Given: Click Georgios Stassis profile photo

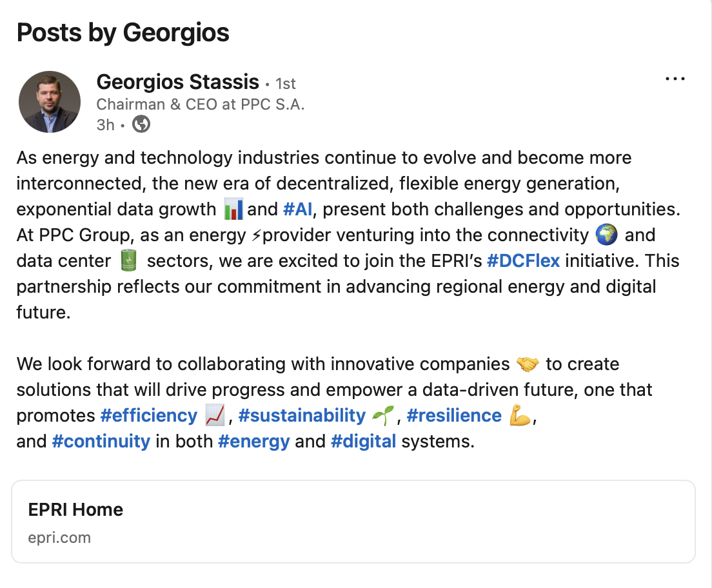Looking at the screenshot, I should tap(50, 102).
